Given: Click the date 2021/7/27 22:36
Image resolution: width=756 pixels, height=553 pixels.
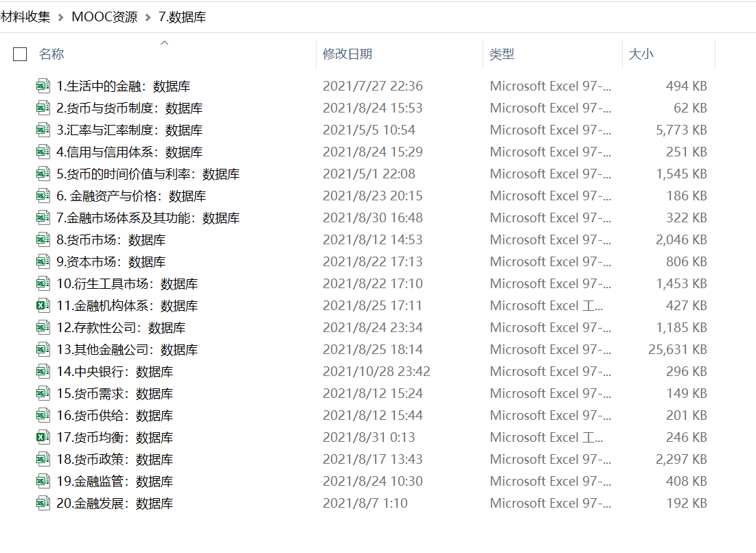Looking at the screenshot, I should point(373,86).
